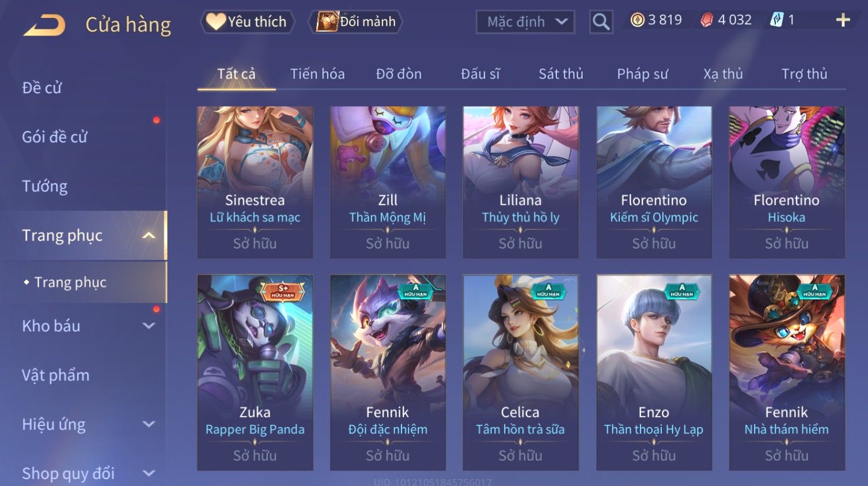Click the golden back arrow icon

[x=44, y=25]
